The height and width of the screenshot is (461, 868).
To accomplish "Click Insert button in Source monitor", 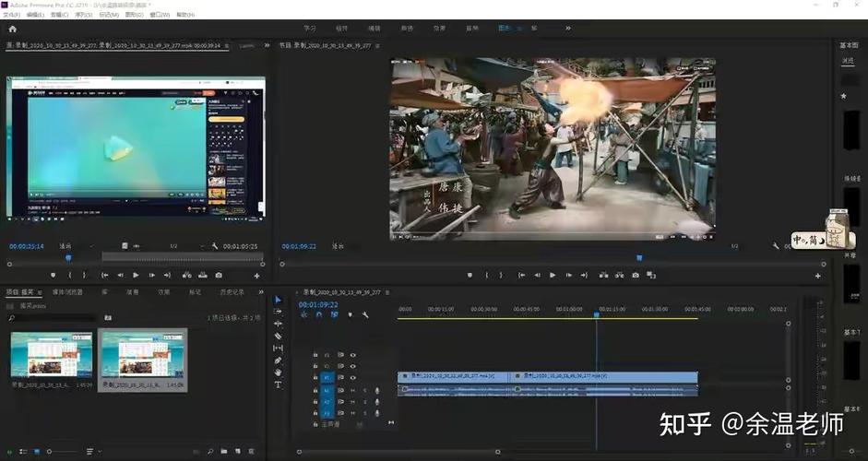I will 187,275.
